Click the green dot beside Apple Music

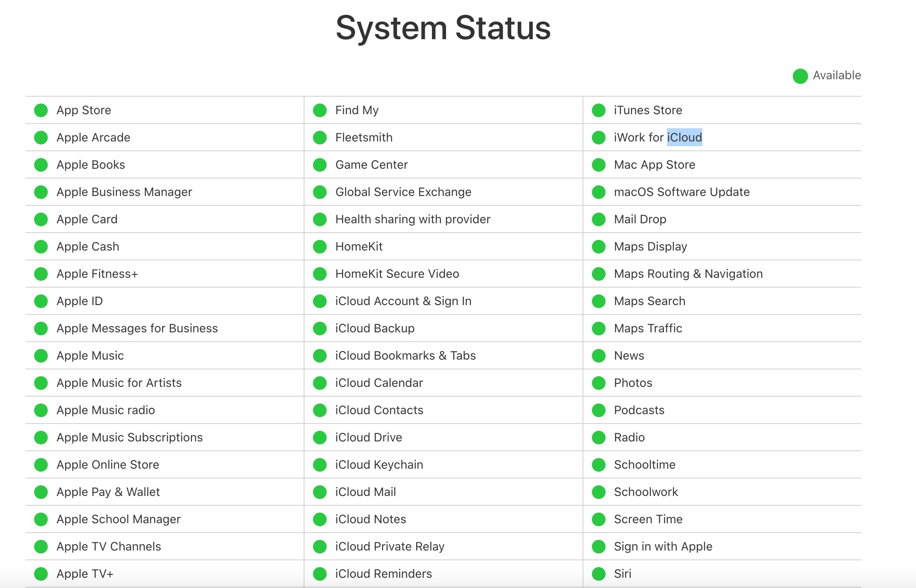click(41, 356)
